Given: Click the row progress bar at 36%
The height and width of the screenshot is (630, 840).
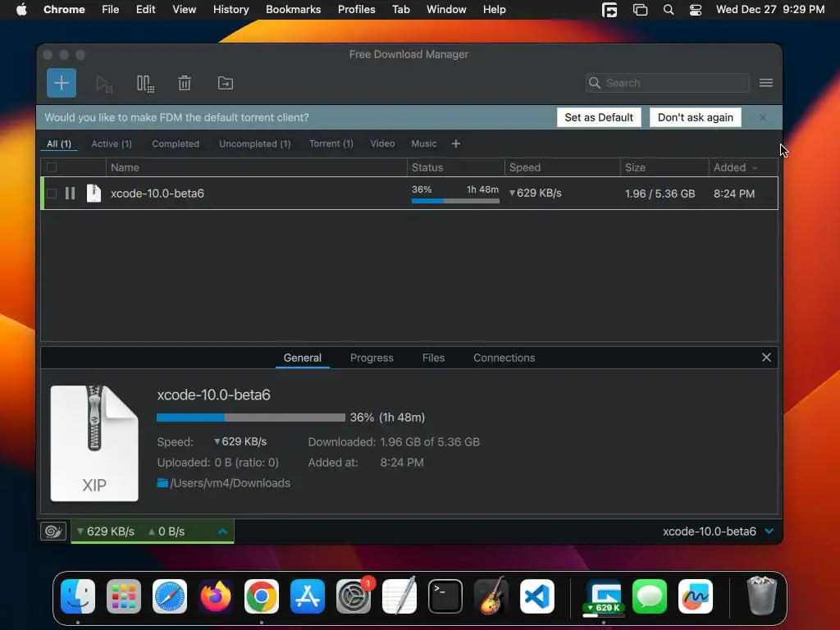Looking at the screenshot, I should (x=455, y=201).
